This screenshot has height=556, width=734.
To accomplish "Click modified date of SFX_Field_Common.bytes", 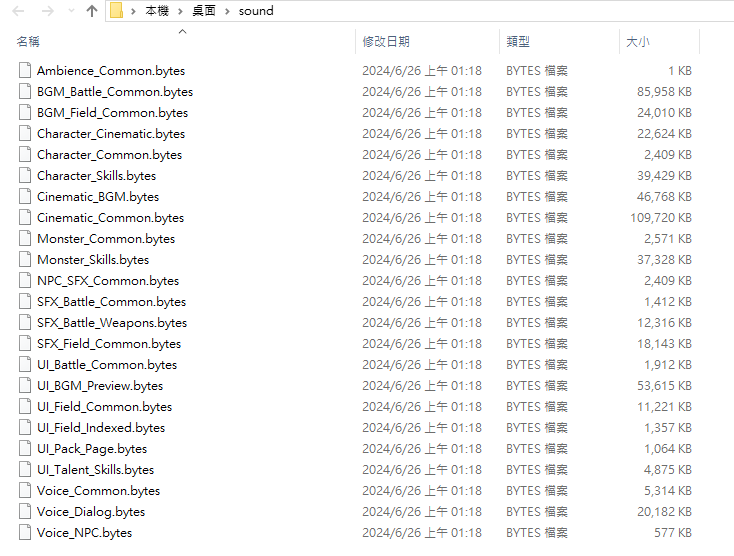I will (x=422, y=344).
